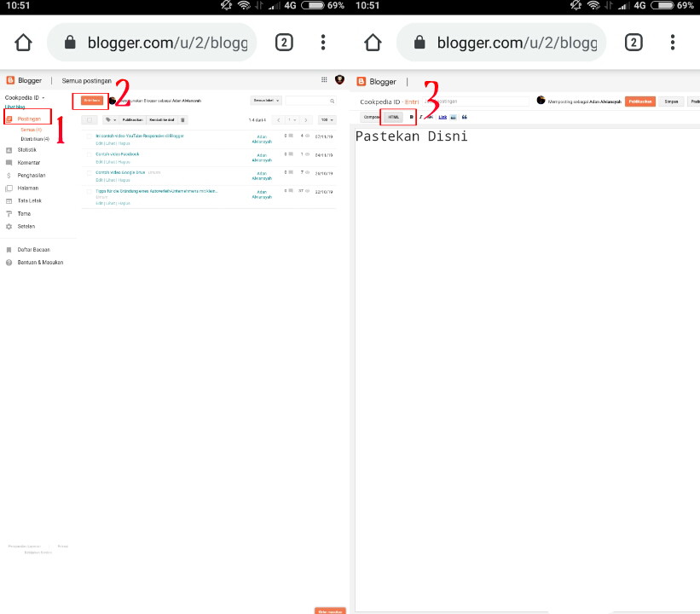
Task: Select Semua (4) under Postingan
Action: pyautogui.click(x=31, y=130)
